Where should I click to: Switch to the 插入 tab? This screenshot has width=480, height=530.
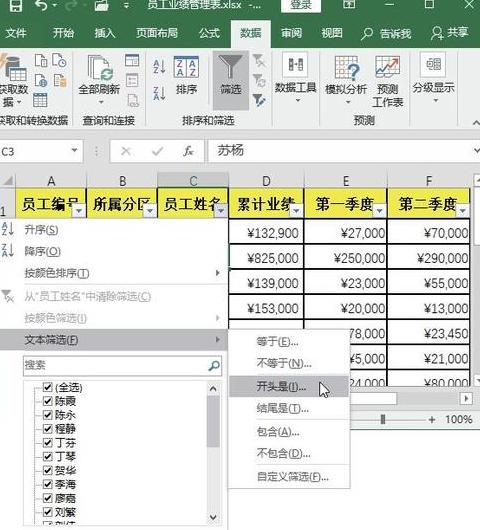point(105,33)
